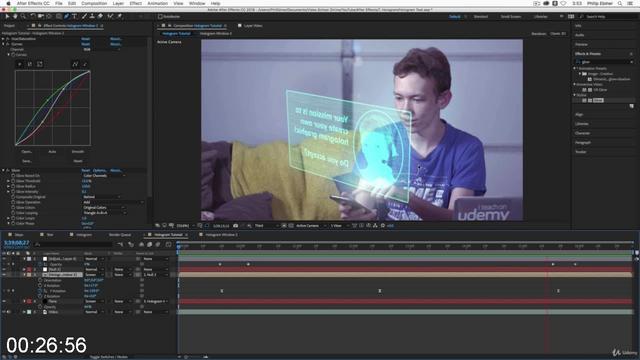Take a snapshot with the camera icon
The image size is (640, 360).
coord(236,225)
